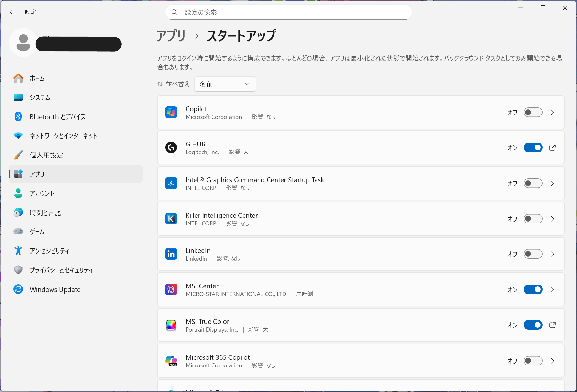Enable LinkedIn startup toggle

tap(533, 254)
